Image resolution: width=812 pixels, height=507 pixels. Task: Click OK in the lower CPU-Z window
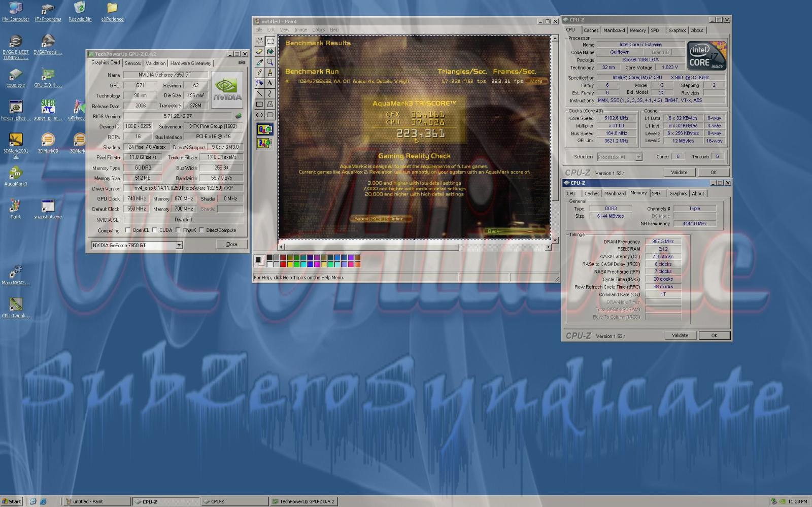coord(714,335)
